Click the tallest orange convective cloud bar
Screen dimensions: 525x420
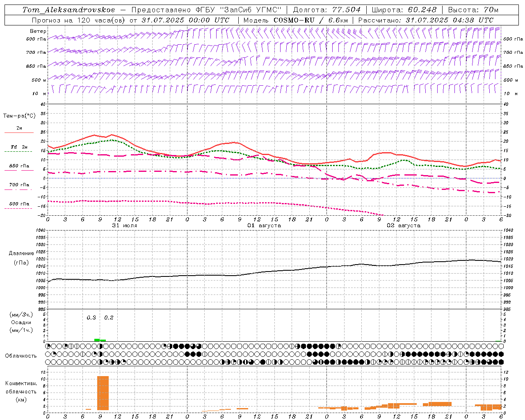[103, 393]
